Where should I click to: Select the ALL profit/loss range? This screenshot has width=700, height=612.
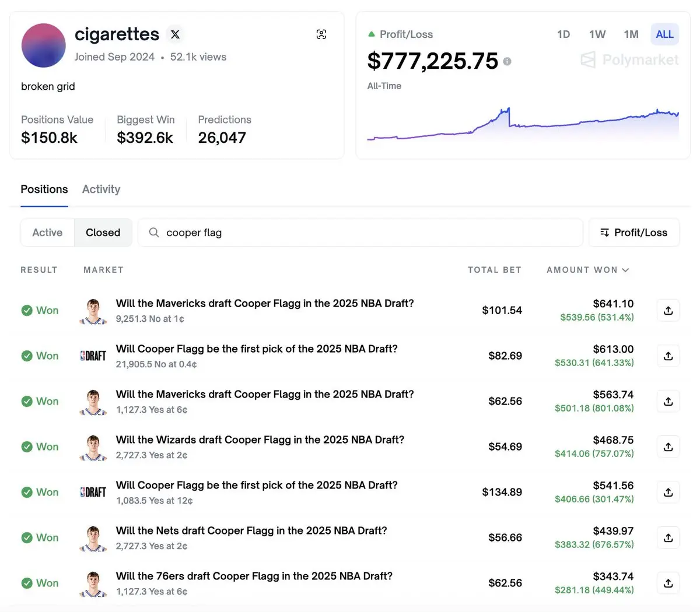click(x=664, y=34)
